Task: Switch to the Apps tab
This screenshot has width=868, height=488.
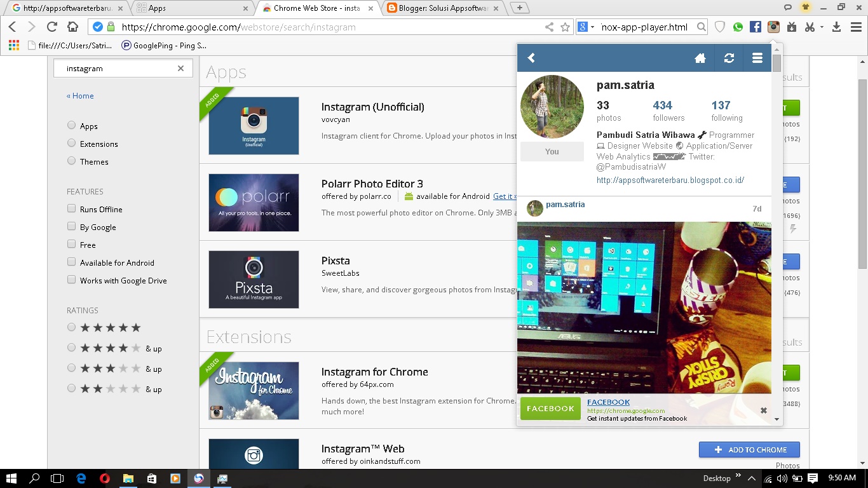Action: pyautogui.click(x=192, y=8)
